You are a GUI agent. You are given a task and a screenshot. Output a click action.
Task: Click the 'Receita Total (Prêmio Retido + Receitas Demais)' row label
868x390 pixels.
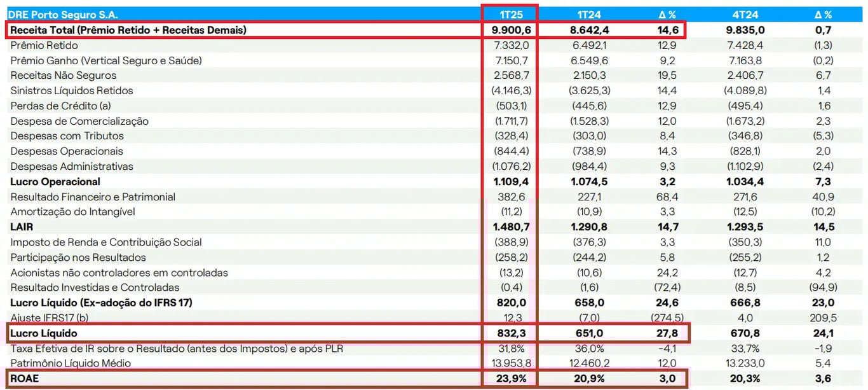128,29
